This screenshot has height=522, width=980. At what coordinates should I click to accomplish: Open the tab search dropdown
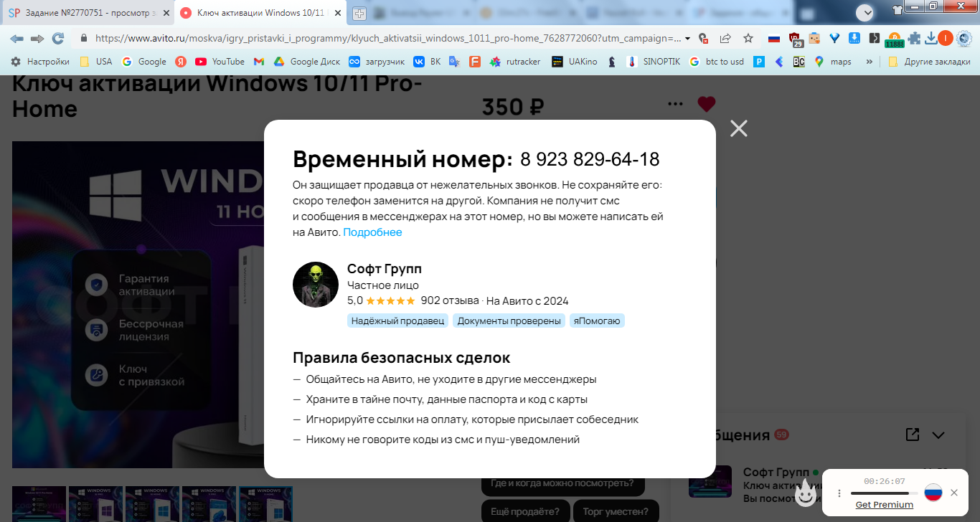point(865,12)
